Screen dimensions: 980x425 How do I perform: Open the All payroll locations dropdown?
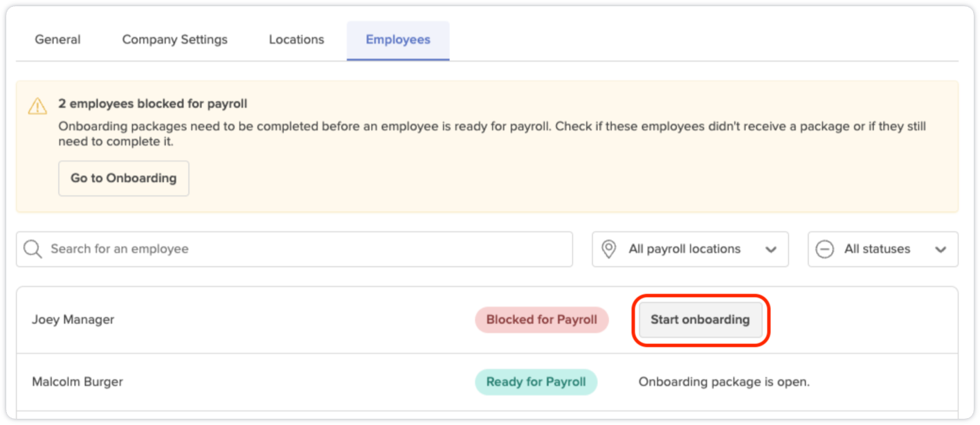tap(690, 249)
